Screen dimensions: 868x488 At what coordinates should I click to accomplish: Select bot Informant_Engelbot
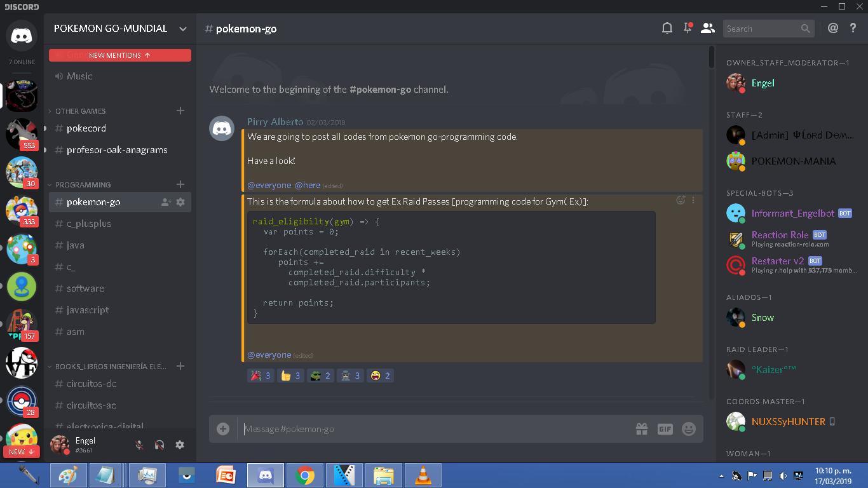pyautogui.click(x=792, y=213)
